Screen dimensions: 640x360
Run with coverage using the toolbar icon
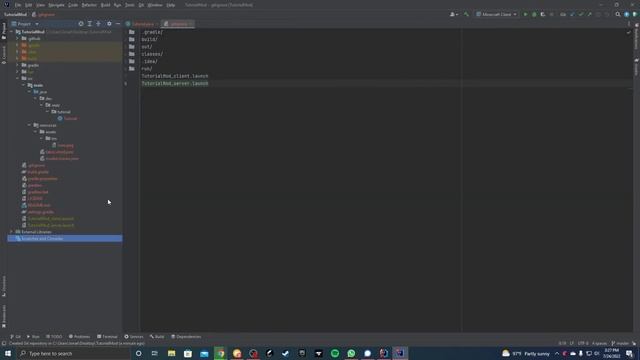543,14
